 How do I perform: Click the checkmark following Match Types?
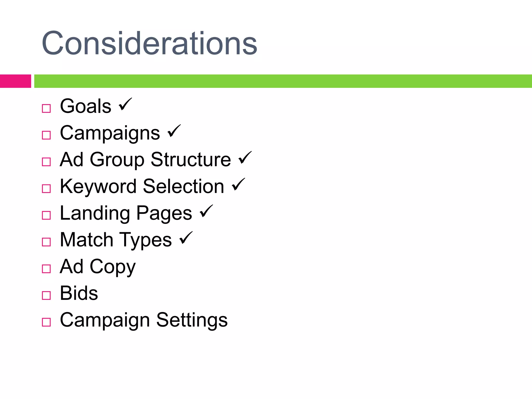point(186,238)
